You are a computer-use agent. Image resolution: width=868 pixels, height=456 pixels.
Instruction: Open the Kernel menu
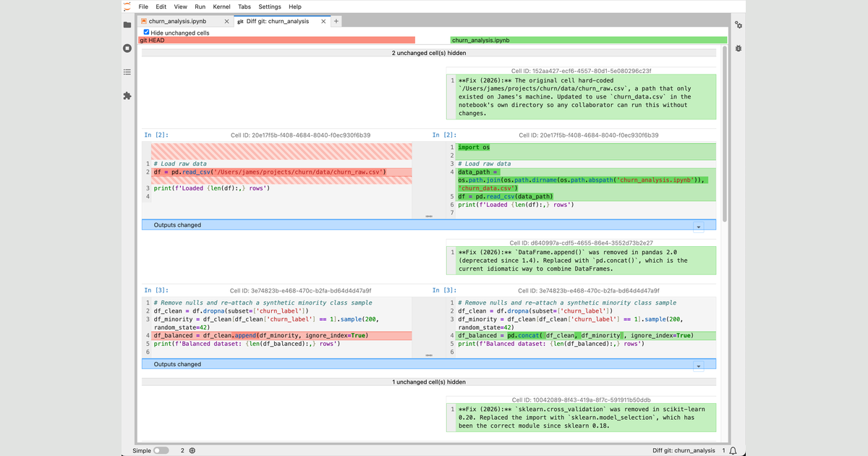tap(221, 7)
